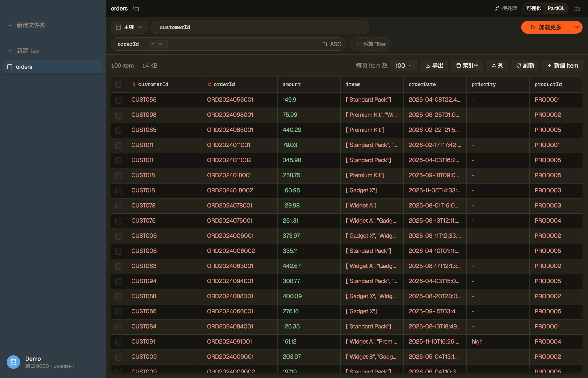Switch to the PartiQL tab

coord(556,9)
